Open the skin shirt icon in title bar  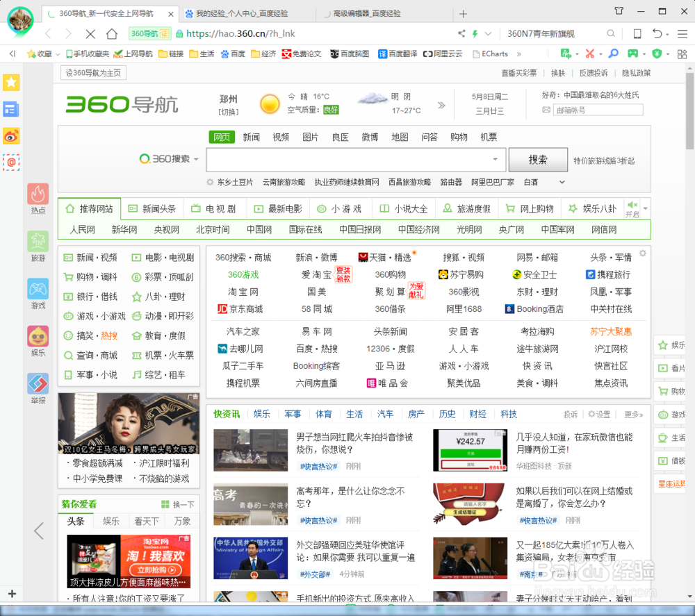[619, 11]
